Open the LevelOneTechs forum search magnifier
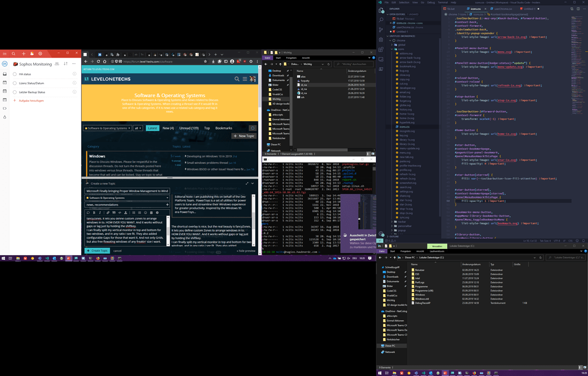 (236, 79)
